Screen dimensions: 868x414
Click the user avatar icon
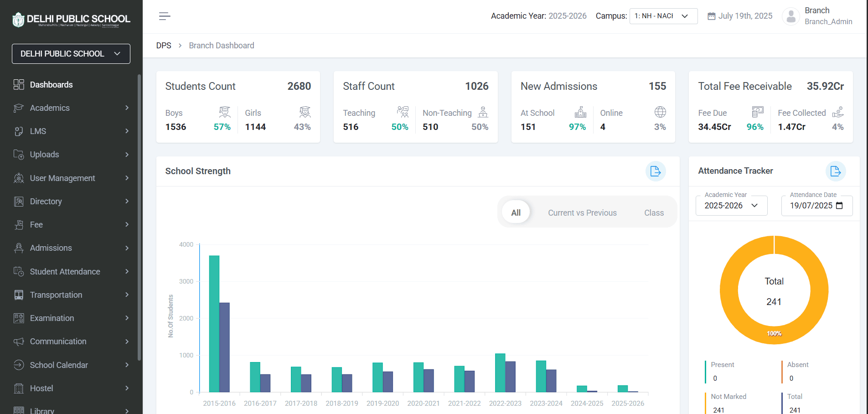tap(791, 16)
